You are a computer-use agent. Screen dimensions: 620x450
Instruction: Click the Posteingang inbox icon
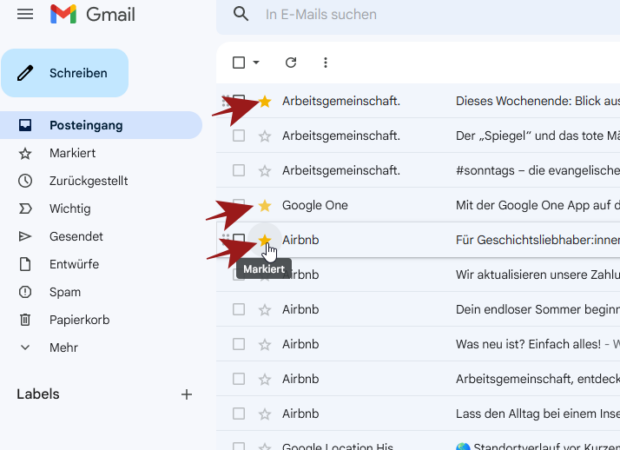pyautogui.click(x=25, y=125)
